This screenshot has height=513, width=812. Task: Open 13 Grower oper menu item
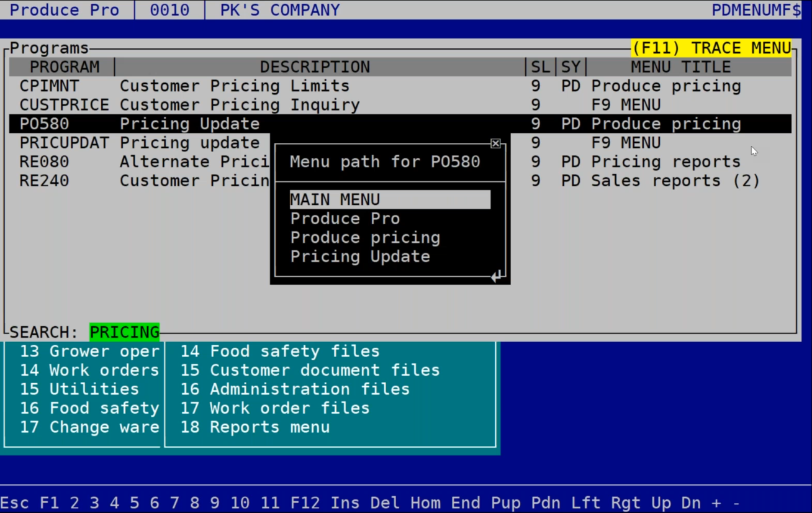(89, 352)
